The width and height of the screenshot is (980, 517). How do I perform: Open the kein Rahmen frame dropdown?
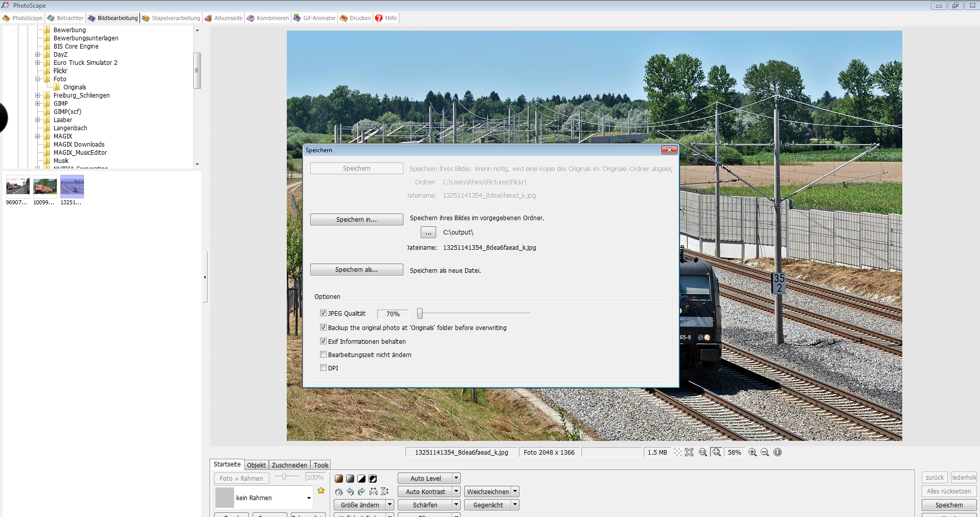pyautogui.click(x=309, y=498)
